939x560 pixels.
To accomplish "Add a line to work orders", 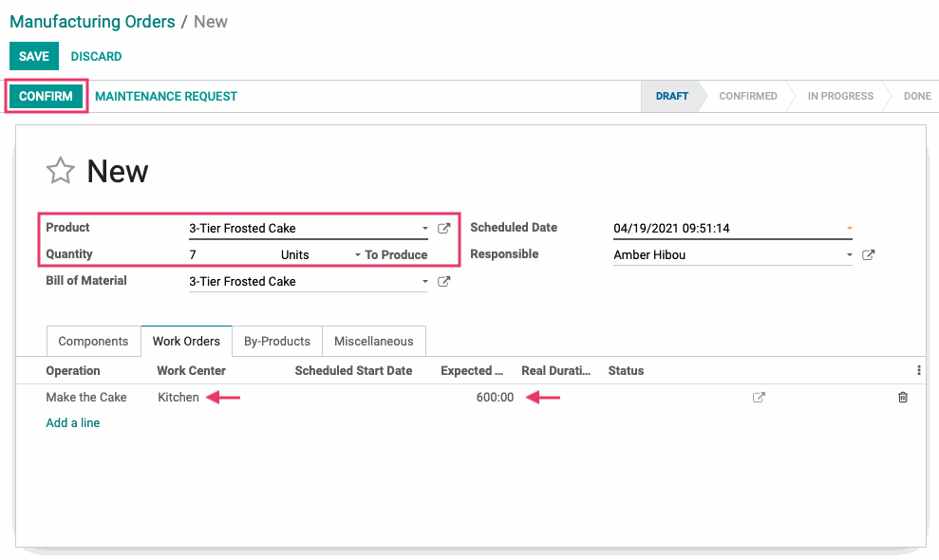I will click(x=73, y=422).
